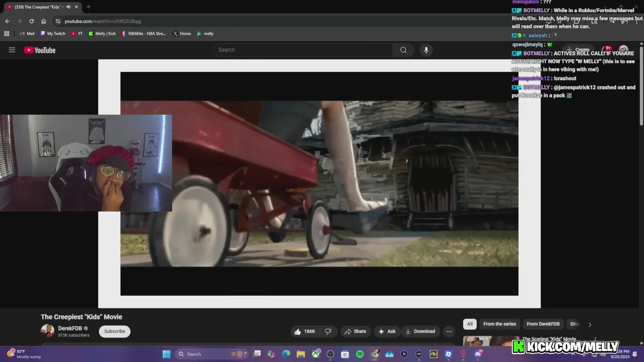Screen dimensions: 644x362
Task: Open Spotify from taskbar
Action: [360, 354]
